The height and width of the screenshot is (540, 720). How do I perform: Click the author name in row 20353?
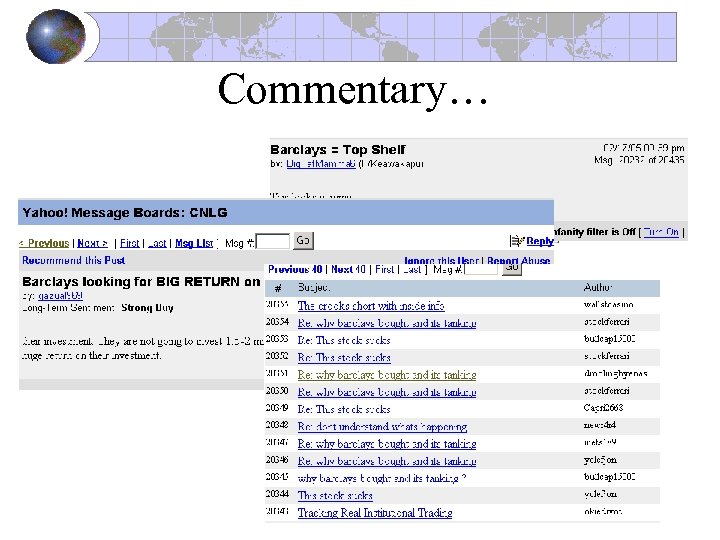609,339
